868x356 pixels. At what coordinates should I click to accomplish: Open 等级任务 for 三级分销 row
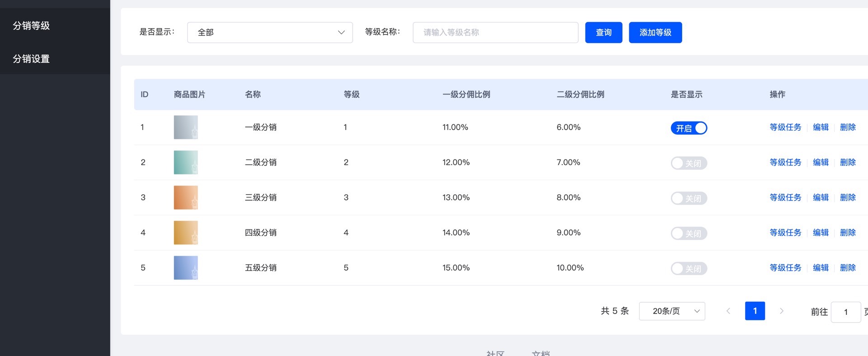tap(785, 197)
